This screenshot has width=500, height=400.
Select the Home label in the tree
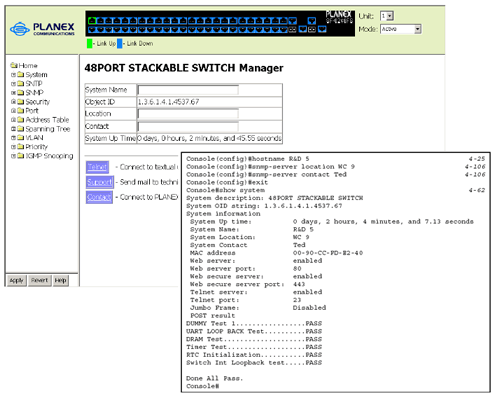[28, 65]
